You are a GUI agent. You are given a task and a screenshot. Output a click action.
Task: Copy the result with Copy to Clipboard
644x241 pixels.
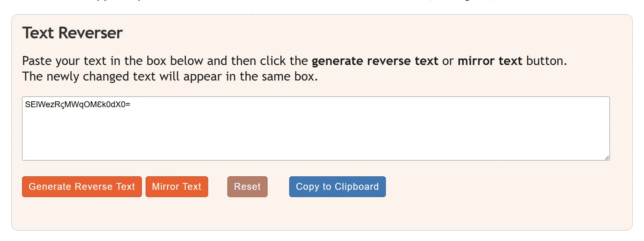coord(337,187)
